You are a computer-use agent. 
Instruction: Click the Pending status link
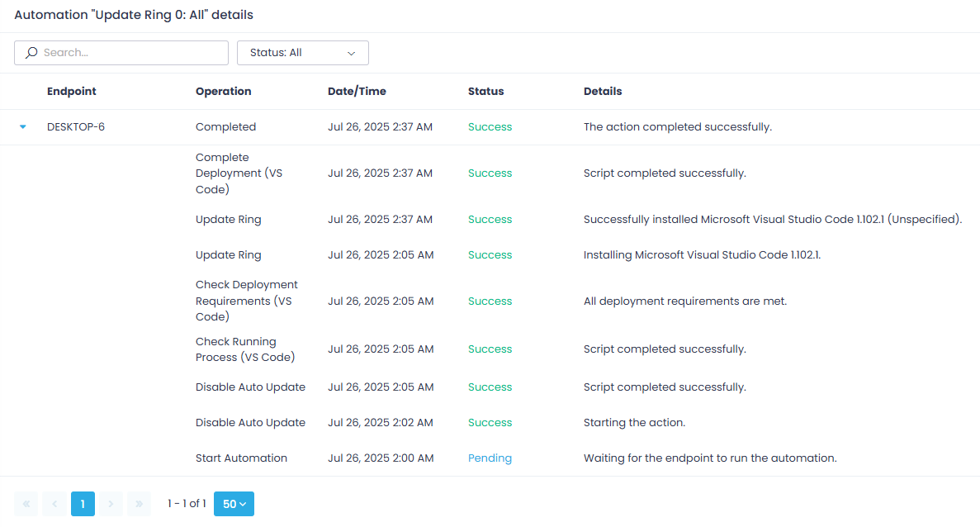coord(490,458)
